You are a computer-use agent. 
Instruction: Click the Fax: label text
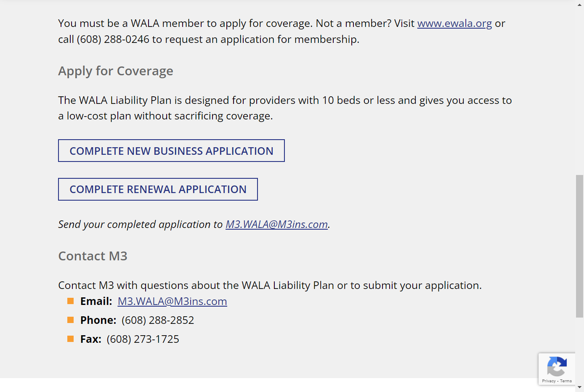[x=91, y=339]
